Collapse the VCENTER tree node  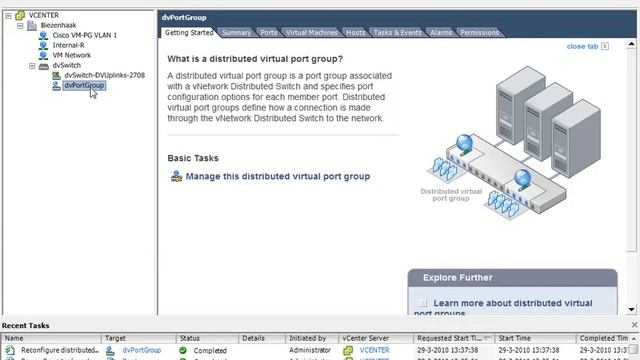8,16
